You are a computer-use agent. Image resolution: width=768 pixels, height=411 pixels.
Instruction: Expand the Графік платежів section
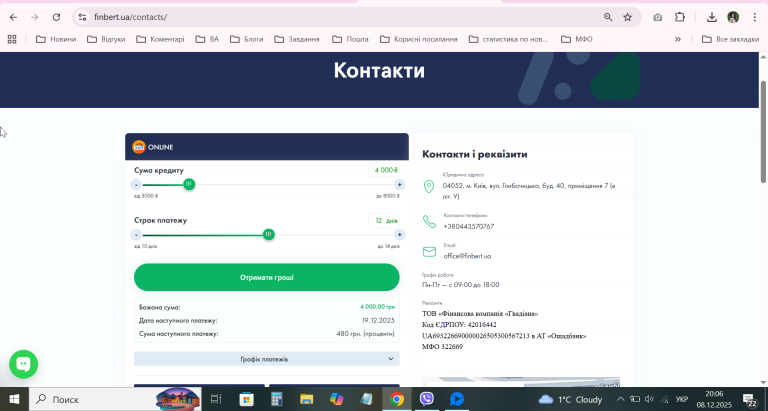click(266, 359)
